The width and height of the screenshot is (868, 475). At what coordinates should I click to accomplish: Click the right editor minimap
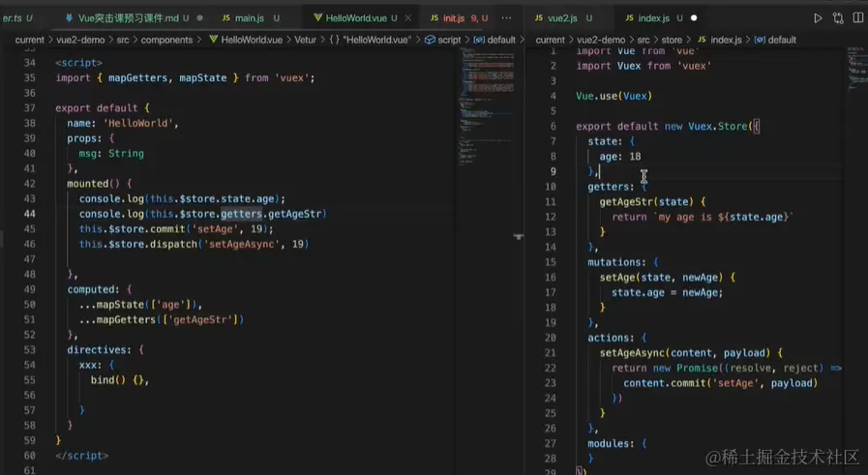857,69
